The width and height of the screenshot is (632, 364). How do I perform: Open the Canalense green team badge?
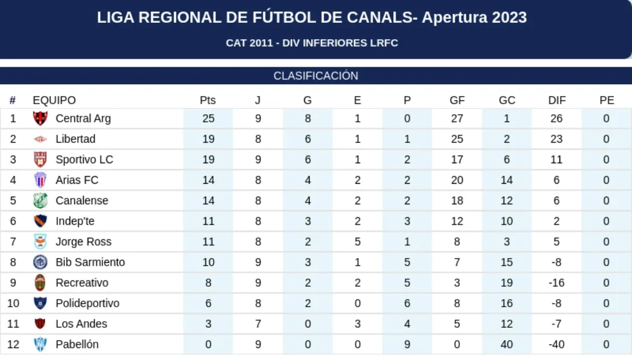(x=40, y=200)
